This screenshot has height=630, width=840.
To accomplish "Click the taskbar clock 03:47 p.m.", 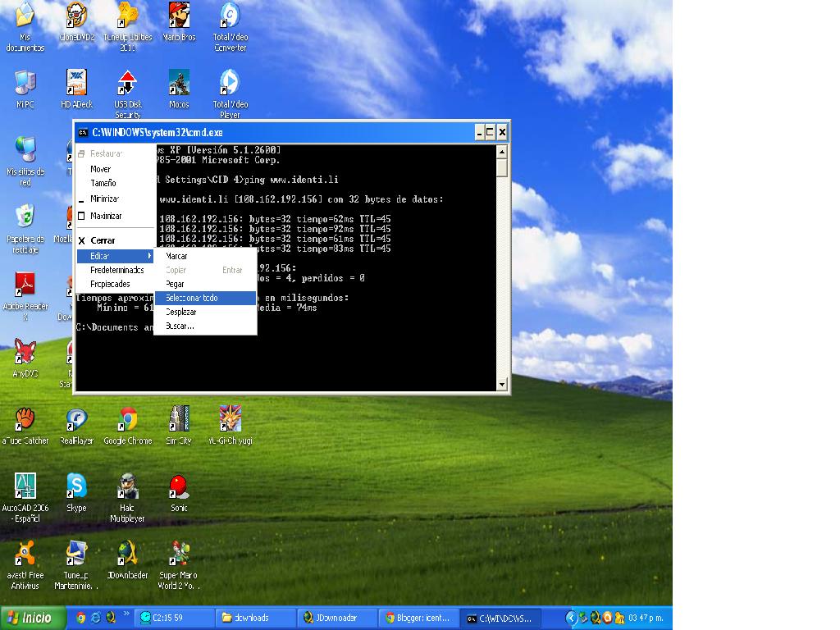I will [646, 618].
